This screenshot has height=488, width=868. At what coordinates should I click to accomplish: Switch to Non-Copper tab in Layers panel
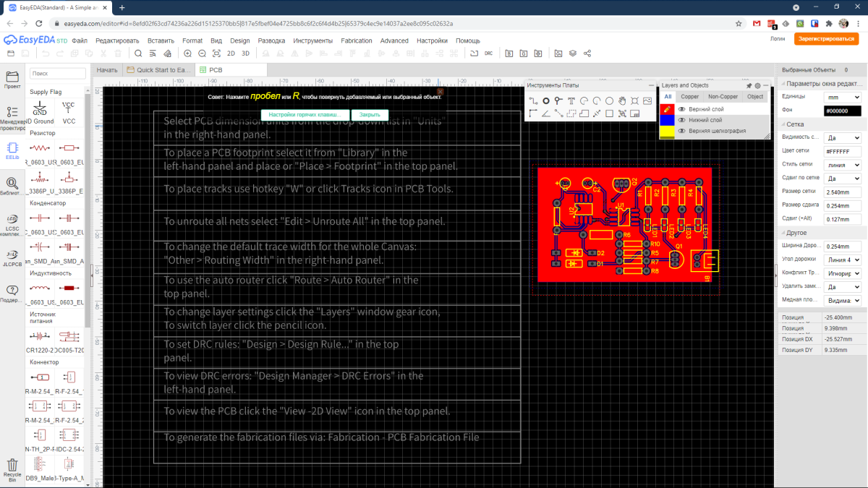[723, 96]
